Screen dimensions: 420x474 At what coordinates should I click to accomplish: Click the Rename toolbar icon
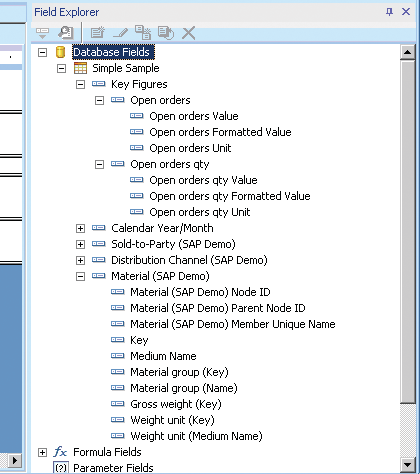[166, 33]
